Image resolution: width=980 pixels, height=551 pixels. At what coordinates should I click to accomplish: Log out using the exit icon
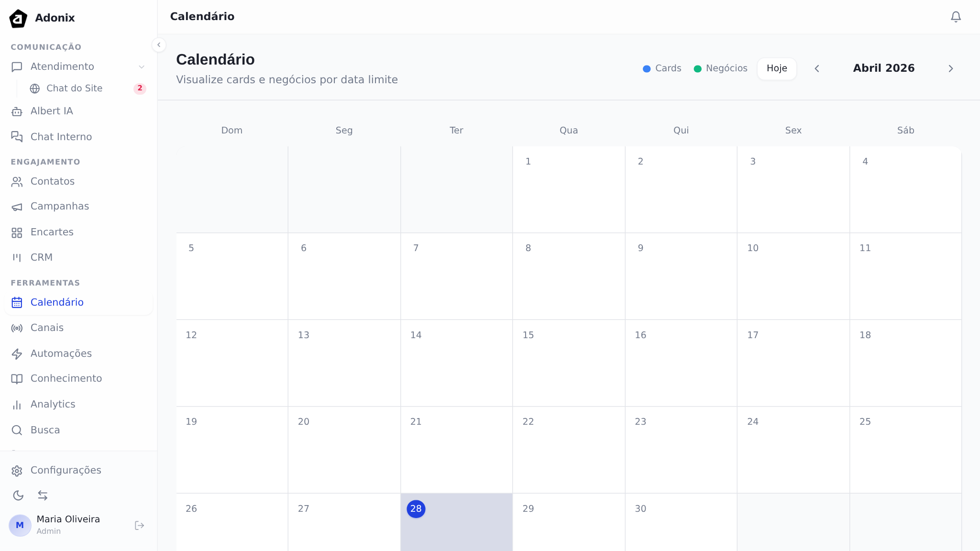139,526
